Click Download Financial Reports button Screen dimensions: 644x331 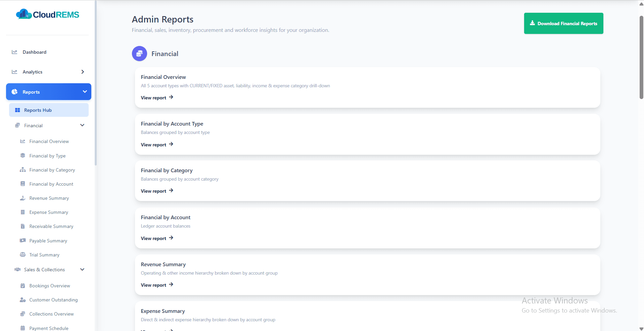coord(563,23)
